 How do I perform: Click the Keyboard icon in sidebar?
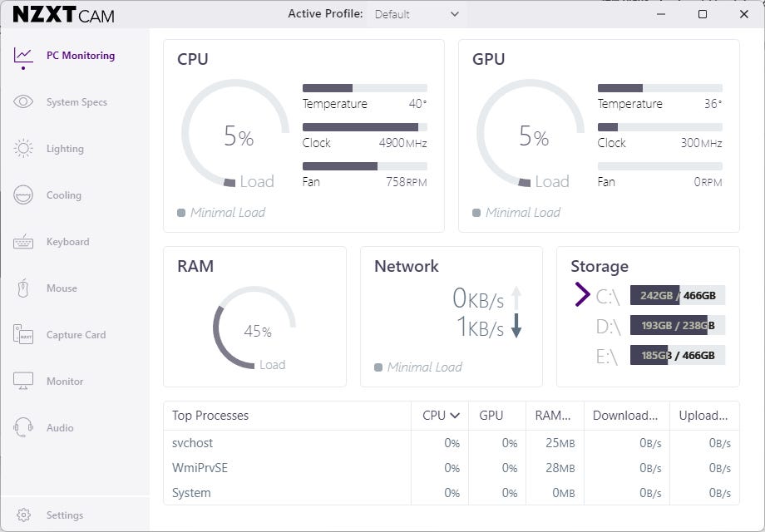pyautogui.click(x=23, y=242)
